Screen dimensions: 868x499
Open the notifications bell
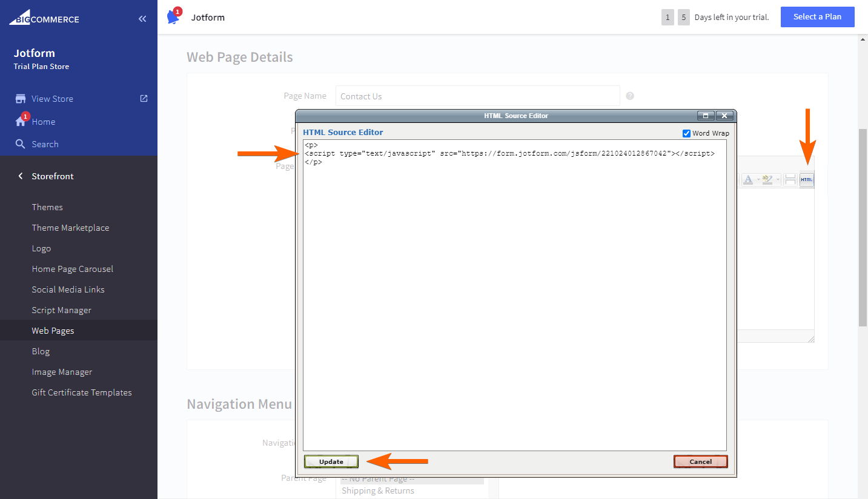(x=174, y=17)
